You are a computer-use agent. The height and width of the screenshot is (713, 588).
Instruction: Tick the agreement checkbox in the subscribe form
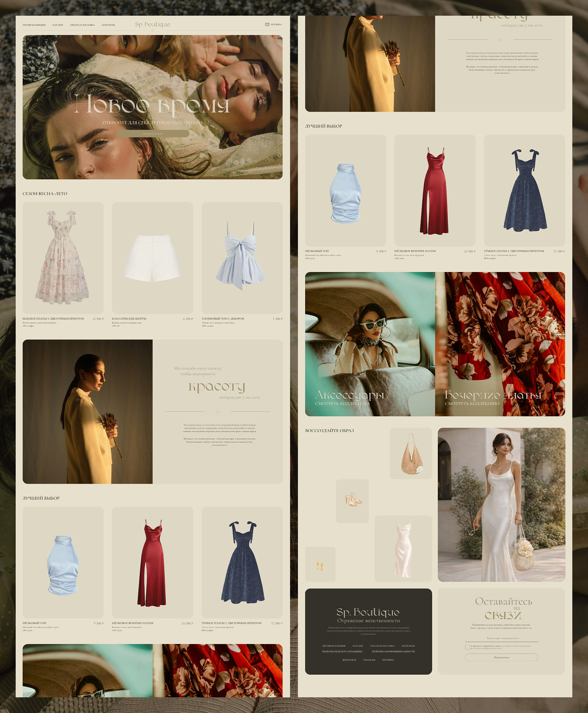point(467,647)
